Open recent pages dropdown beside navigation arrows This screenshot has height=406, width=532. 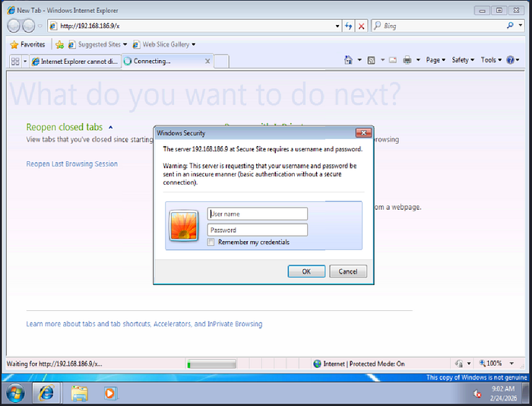40,26
